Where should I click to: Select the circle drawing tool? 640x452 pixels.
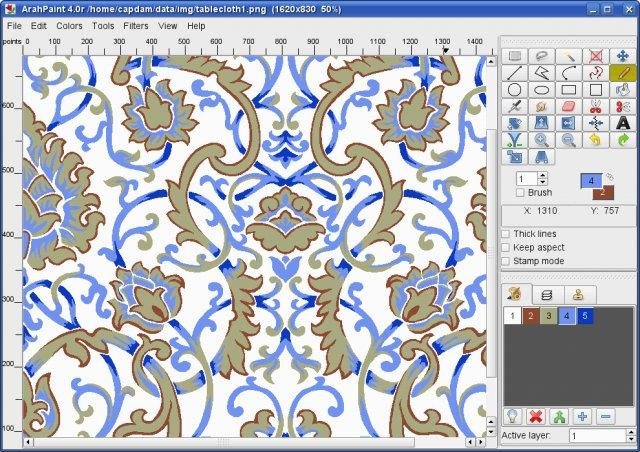514,90
